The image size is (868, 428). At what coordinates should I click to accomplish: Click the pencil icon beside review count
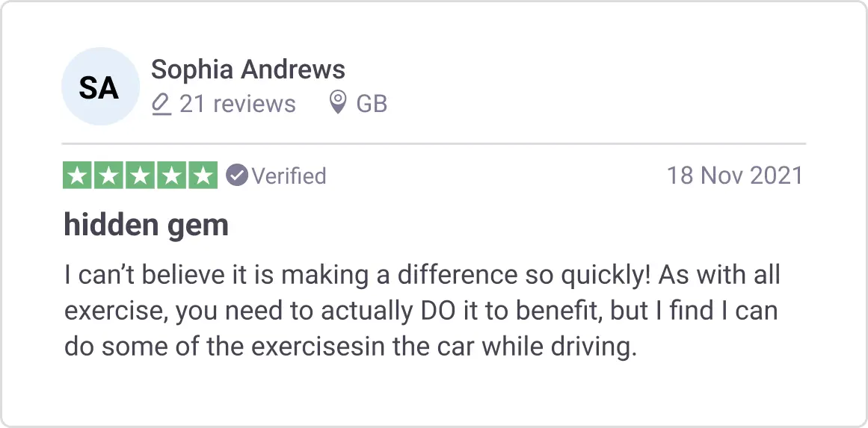(161, 104)
